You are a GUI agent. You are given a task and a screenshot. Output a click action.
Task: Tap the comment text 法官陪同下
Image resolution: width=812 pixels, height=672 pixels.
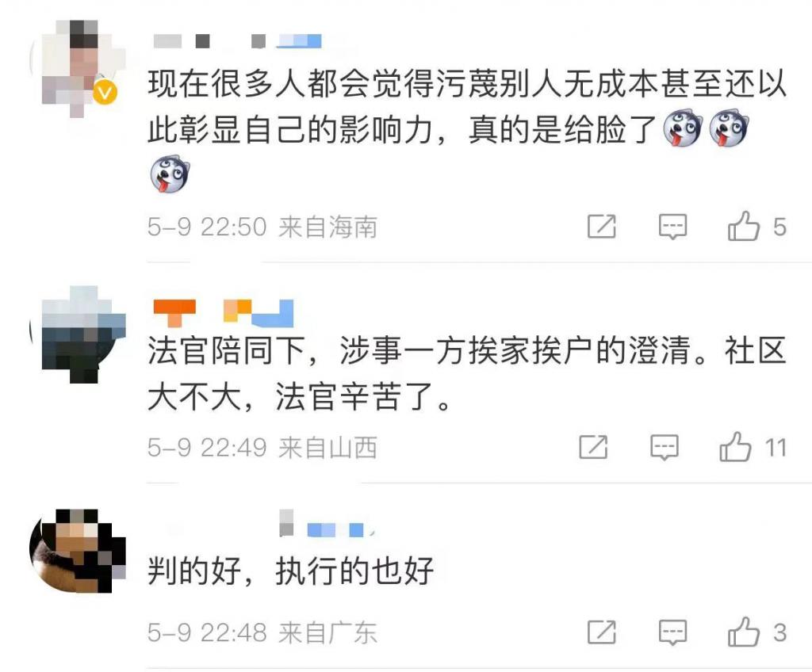(x=467, y=374)
